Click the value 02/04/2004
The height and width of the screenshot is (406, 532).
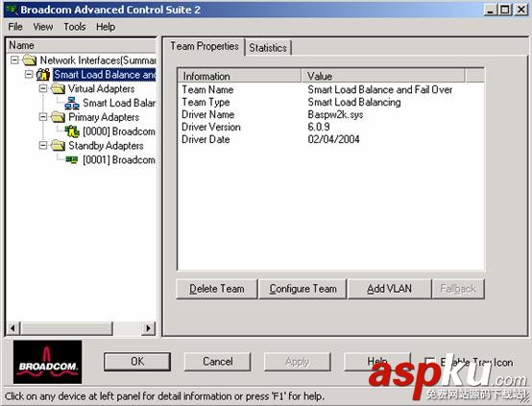point(333,139)
